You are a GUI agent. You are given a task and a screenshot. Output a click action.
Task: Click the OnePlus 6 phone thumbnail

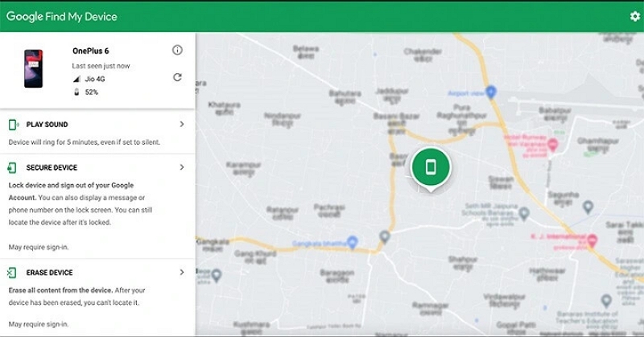[33, 70]
